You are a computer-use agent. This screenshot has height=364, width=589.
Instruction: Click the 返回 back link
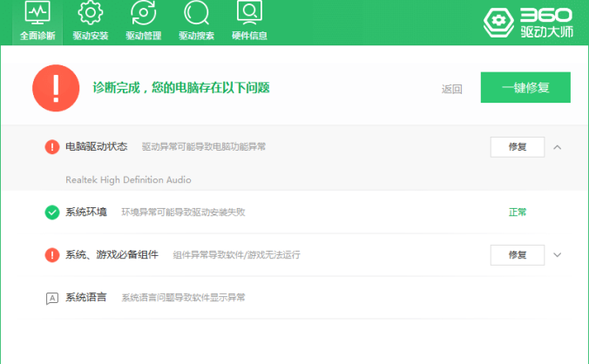coord(451,90)
